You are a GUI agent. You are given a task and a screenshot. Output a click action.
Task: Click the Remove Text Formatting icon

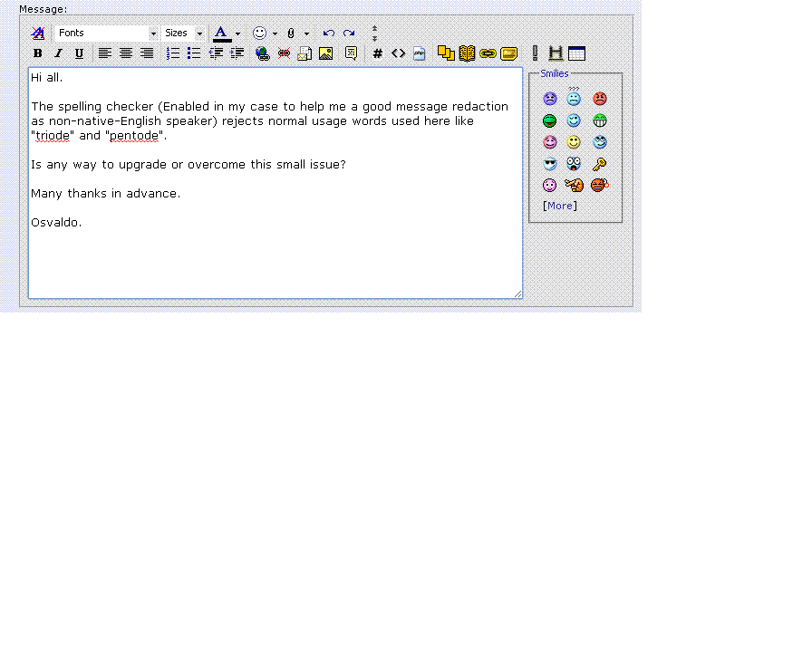pyautogui.click(x=38, y=34)
